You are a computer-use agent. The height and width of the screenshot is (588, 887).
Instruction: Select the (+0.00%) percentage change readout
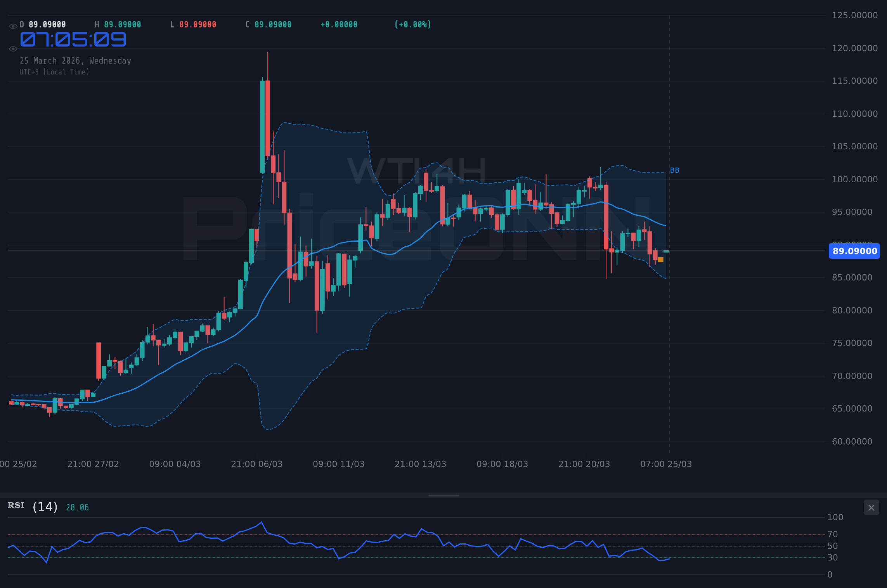[412, 24]
